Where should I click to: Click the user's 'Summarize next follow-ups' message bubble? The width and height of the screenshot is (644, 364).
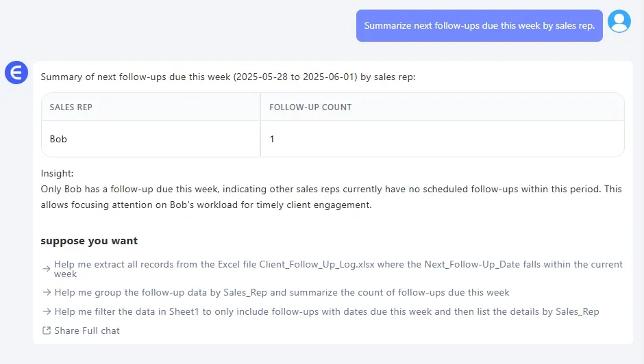pyautogui.click(x=479, y=26)
